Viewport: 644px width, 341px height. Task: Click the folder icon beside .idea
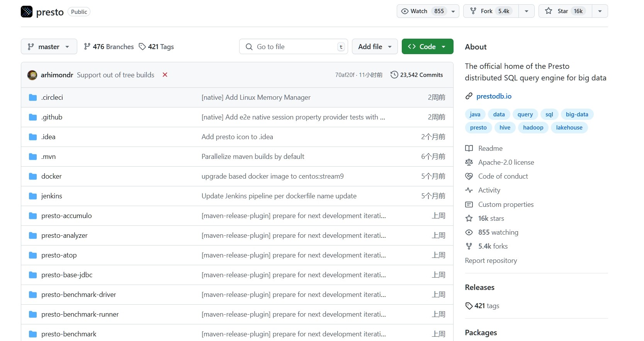[x=33, y=137]
